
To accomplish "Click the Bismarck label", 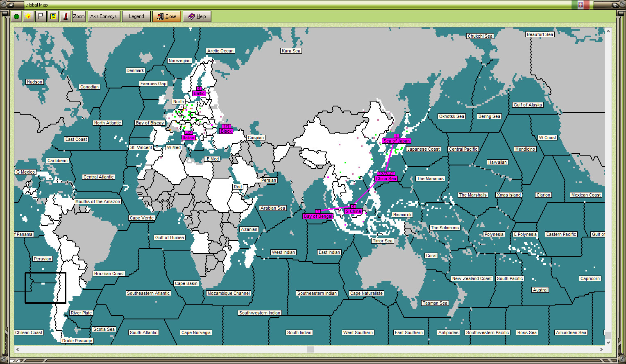I will point(402,215).
